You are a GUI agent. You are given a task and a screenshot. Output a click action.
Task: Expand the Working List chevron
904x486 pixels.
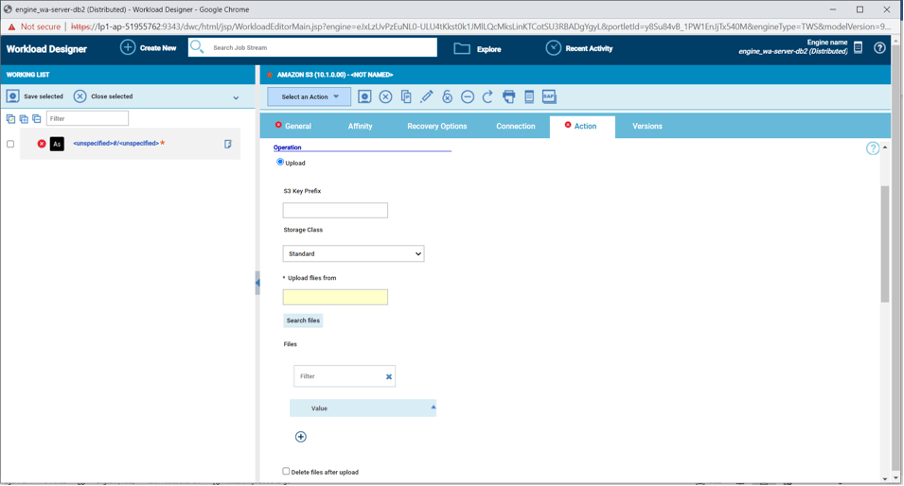[x=236, y=98]
